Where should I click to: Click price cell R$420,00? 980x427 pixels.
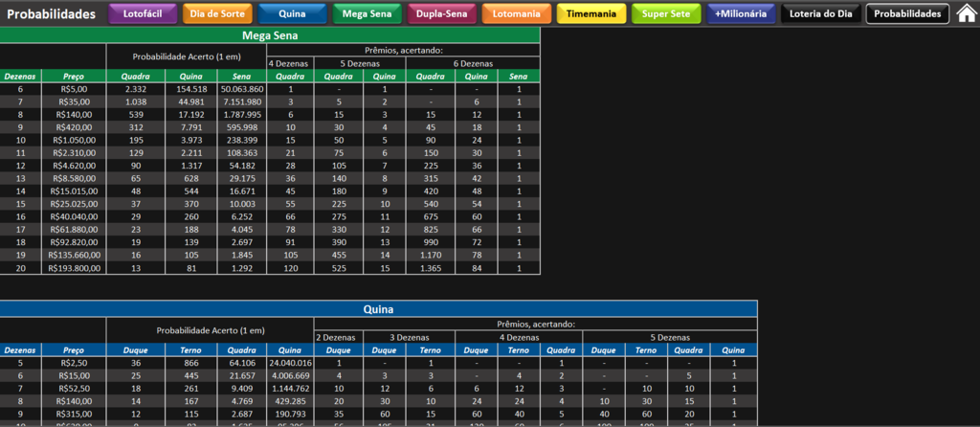tap(75, 127)
